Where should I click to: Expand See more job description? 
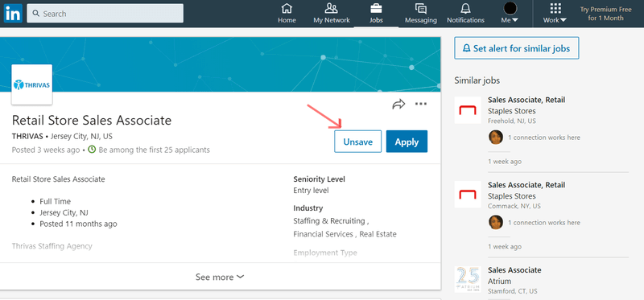(220, 277)
